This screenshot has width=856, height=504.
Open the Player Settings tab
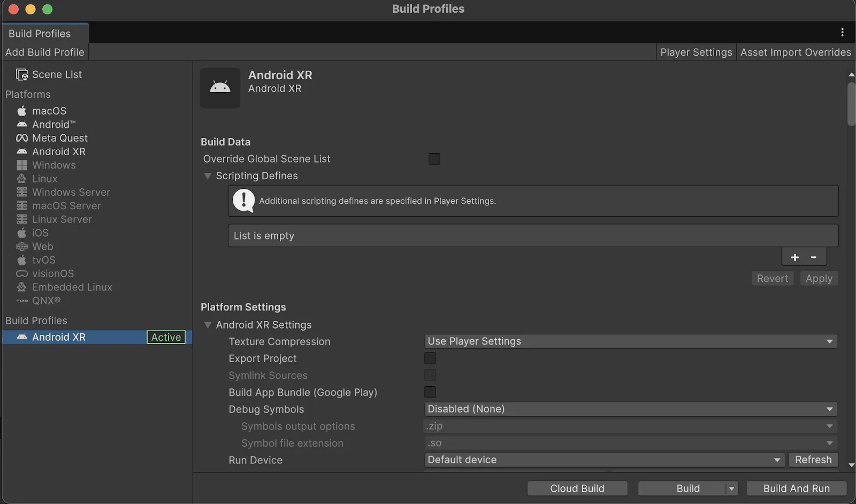(696, 52)
